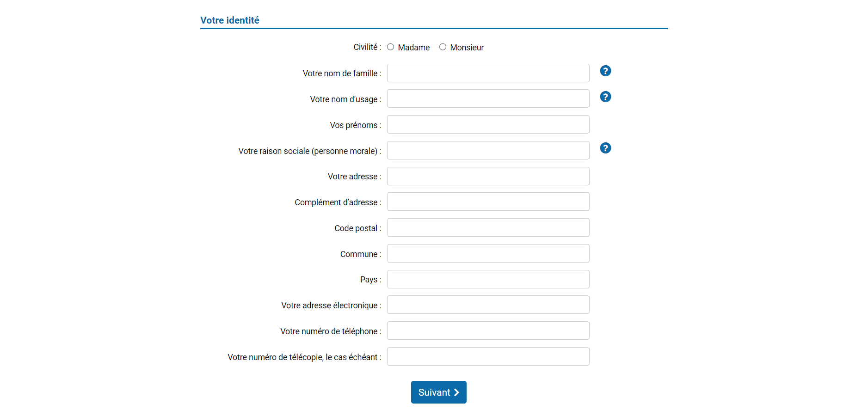Click the Commune input field

[488, 253]
